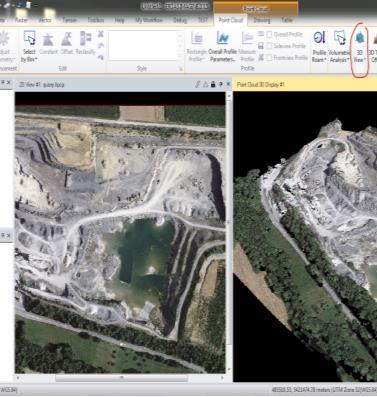The height and width of the screenshot is (397, 377).
Task: Click the lock icon in 2D View header
Action: click(213, 84)
